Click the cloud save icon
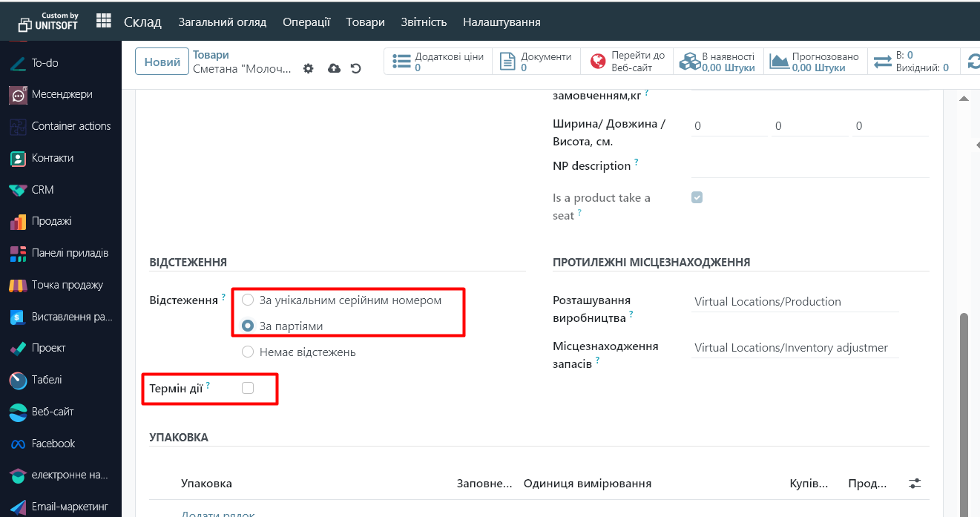The height and width of the screenshot is (517, 980). pyautogui.click(x=334, y=69)
